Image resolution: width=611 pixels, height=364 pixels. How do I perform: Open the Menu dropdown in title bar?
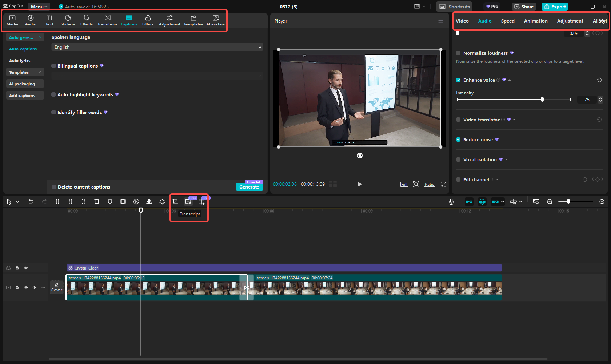coord(39,7)
